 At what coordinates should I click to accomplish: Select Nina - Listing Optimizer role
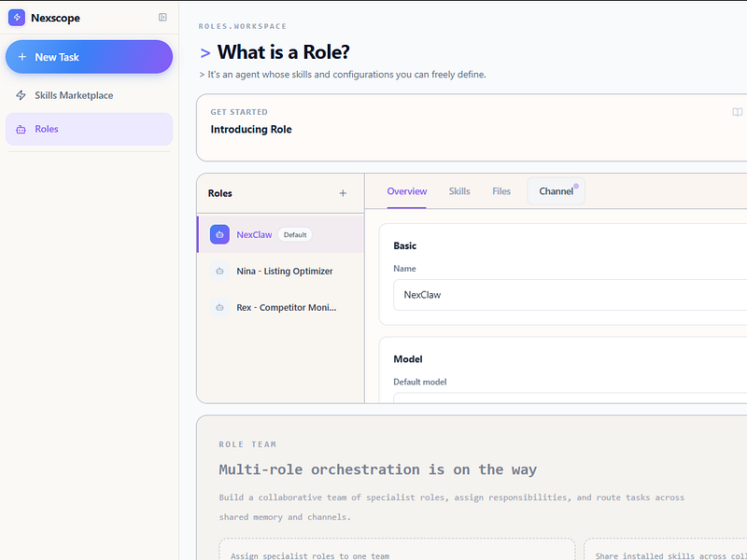pos(281,271)
